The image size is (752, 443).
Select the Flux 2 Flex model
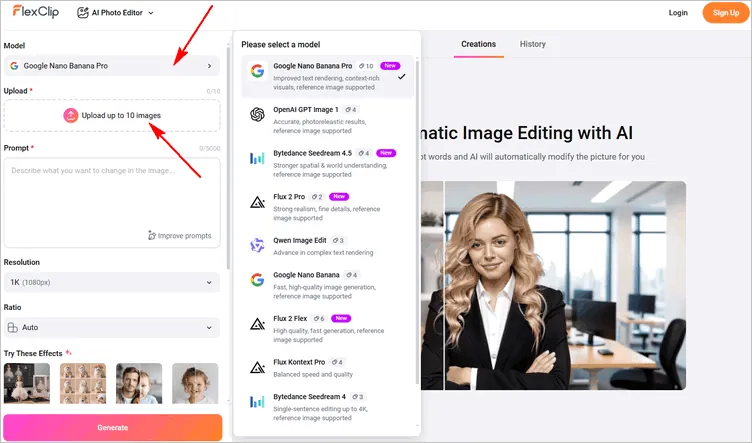pos(327,329)
